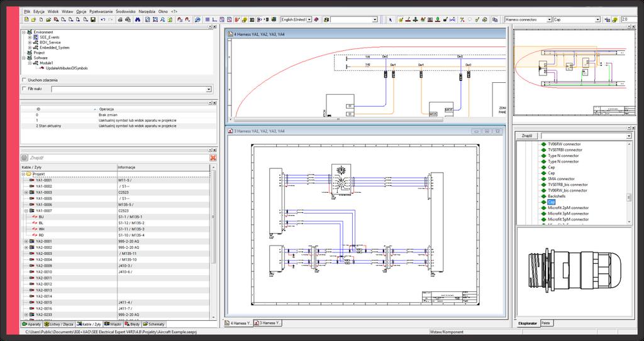Click the 2.0 value field in toolbar

tap(629, 19)
